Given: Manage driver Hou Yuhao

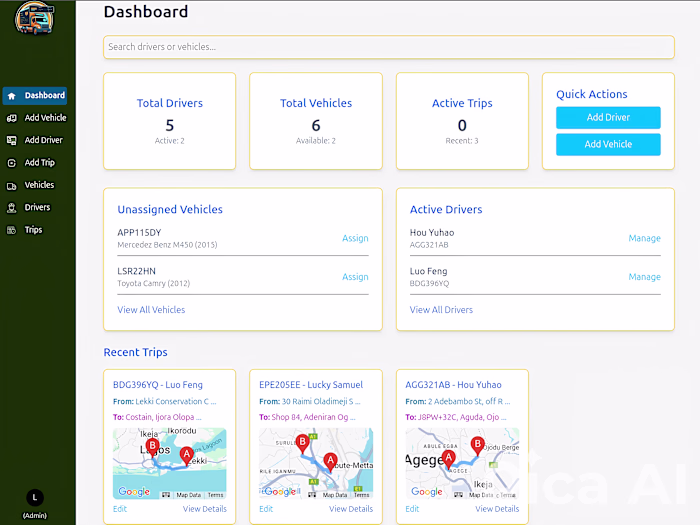Looking at the screenshot, I should (644, 238).
